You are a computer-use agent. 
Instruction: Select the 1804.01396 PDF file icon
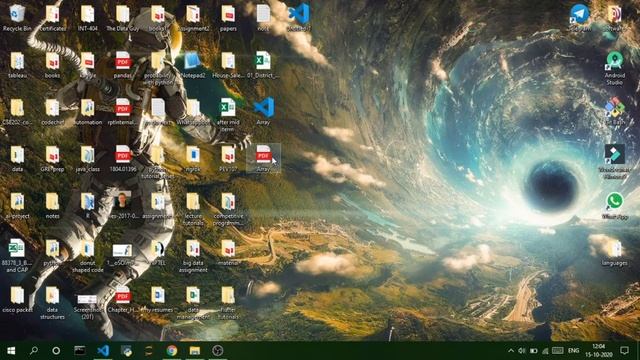[122, 159]
